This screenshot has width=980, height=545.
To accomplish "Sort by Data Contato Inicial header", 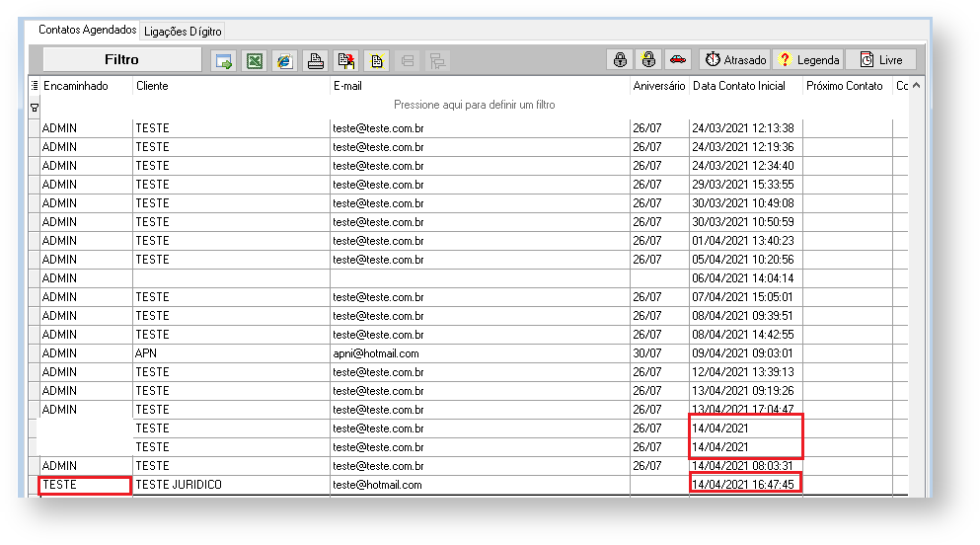I will point(746,86).
